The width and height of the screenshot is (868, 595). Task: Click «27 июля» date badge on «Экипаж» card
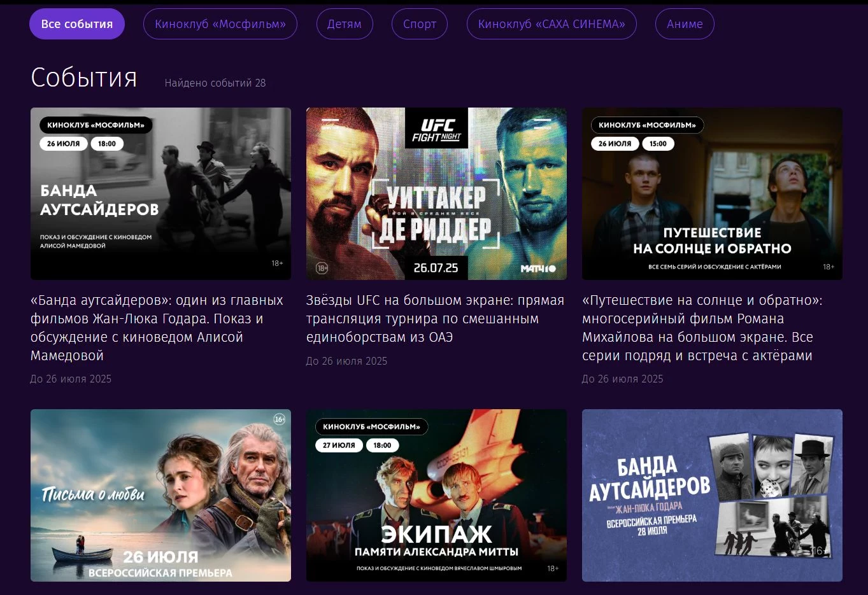click(339, 445)
